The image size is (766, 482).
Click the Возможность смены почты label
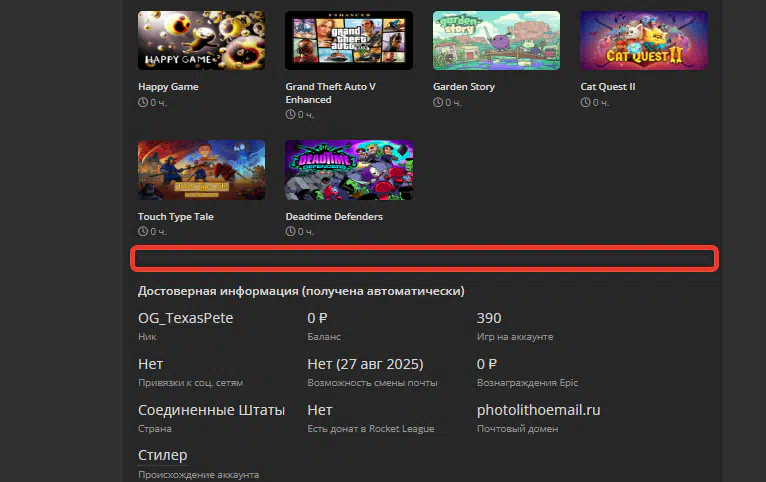(372, 382)
